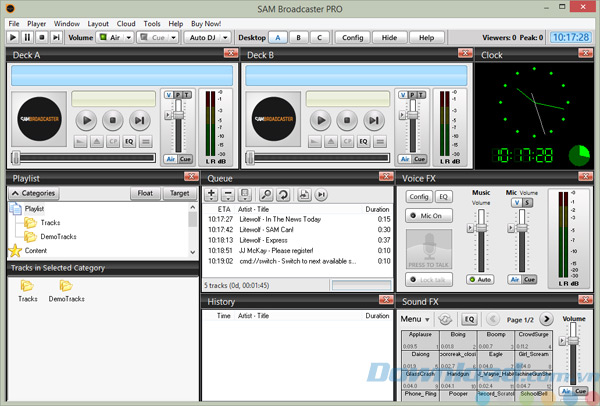The image size is (600, 406).
Task: Toggle Cue output on Deck A
Action: pos(186,159)
